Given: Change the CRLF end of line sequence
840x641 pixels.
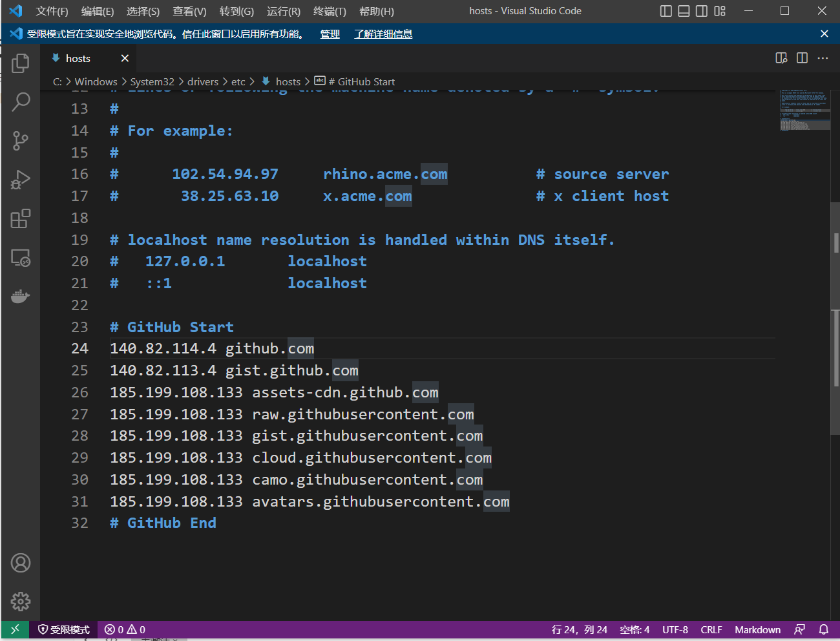Looking at the screenshot, I should [711, 629].
